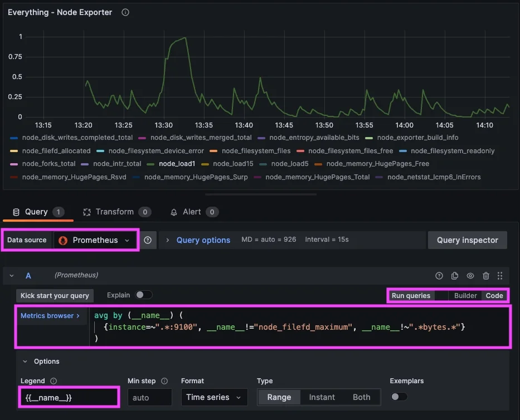Click the Legend format input field

pyautogui.click(x=69, y=397)
